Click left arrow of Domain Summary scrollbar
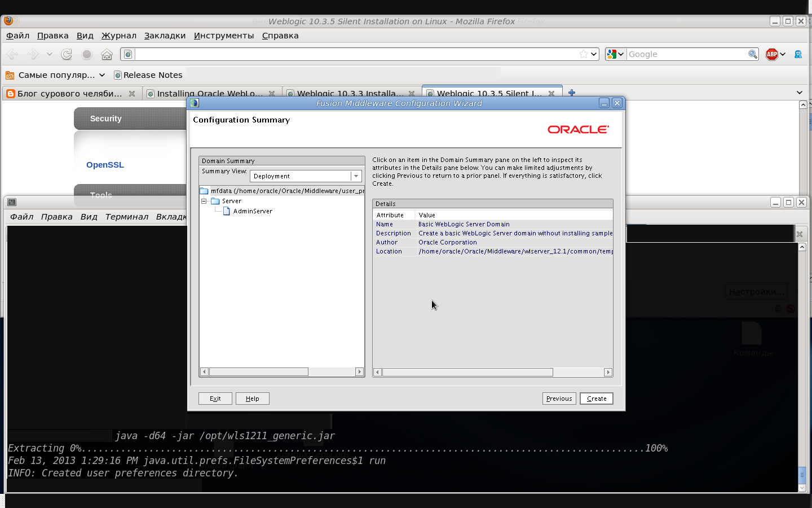The image size is (812, 508). [204, 372]
